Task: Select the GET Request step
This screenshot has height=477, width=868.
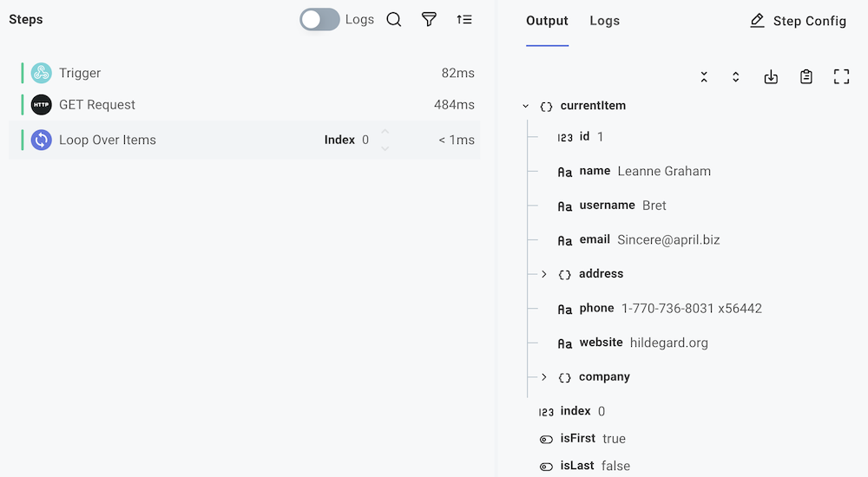Action: (x=97, y=105)
